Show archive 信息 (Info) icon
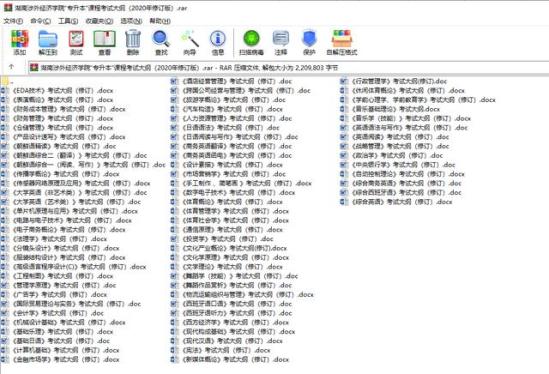Screen dimensions: 549x374 pyautogui.click(x=217, y=43)
